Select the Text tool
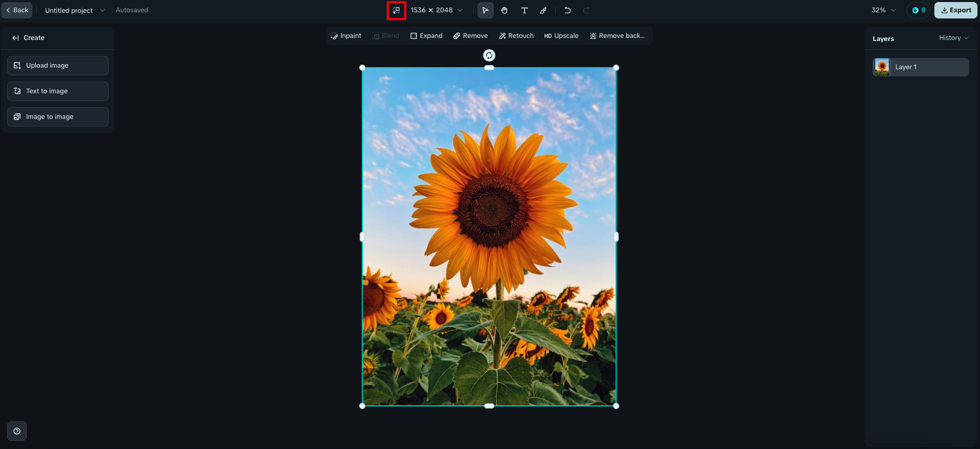980x449 pixels. (524, 10)
